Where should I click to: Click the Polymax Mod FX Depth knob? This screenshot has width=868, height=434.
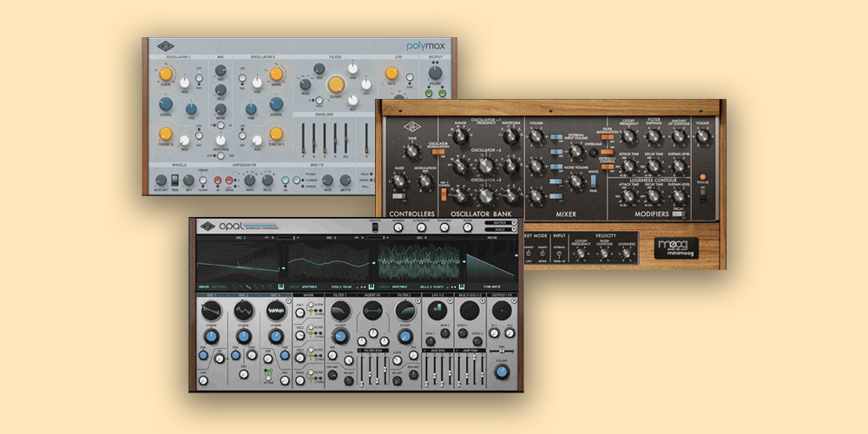pyautogui.click(x=345, y=180)
